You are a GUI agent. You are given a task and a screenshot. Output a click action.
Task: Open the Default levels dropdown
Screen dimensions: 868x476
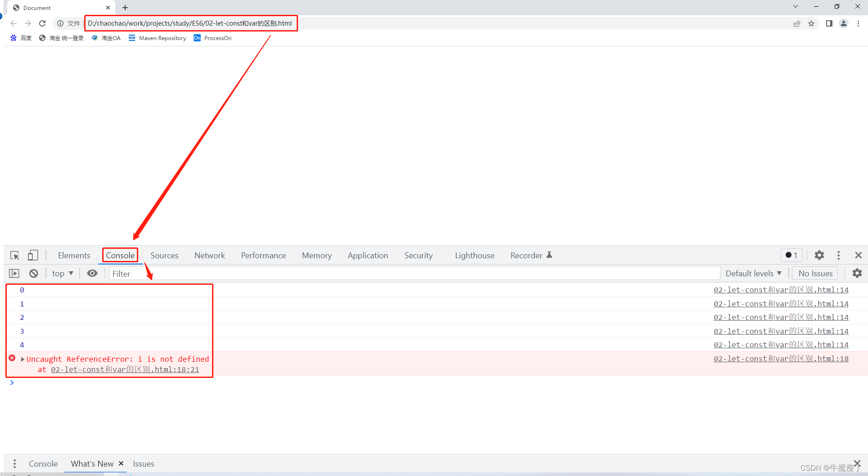753,274
